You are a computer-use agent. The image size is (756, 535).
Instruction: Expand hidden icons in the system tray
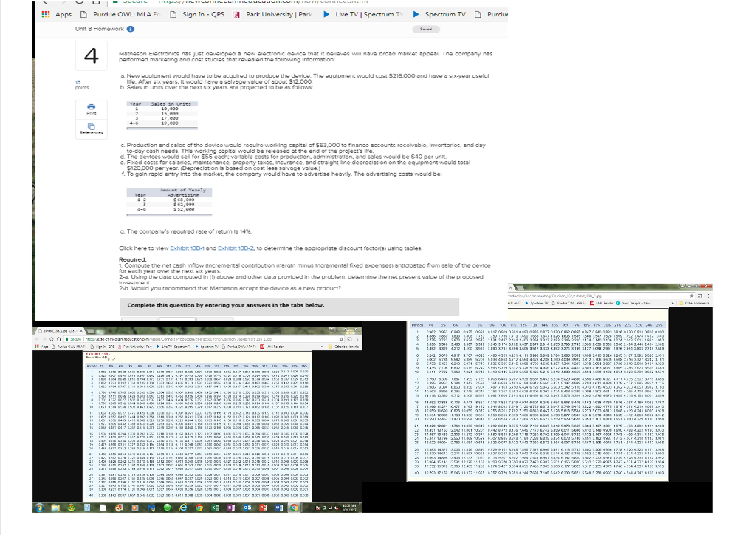[x=311, y=508]
